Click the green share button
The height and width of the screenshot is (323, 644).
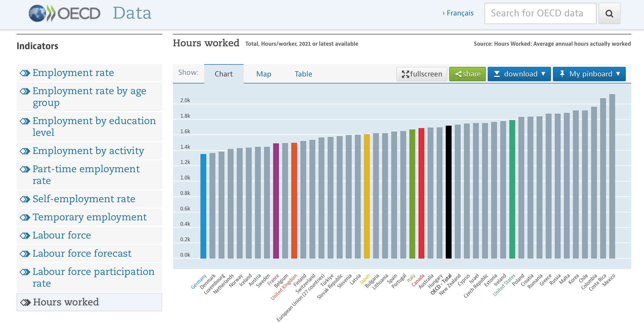click(x=467, y=74)
